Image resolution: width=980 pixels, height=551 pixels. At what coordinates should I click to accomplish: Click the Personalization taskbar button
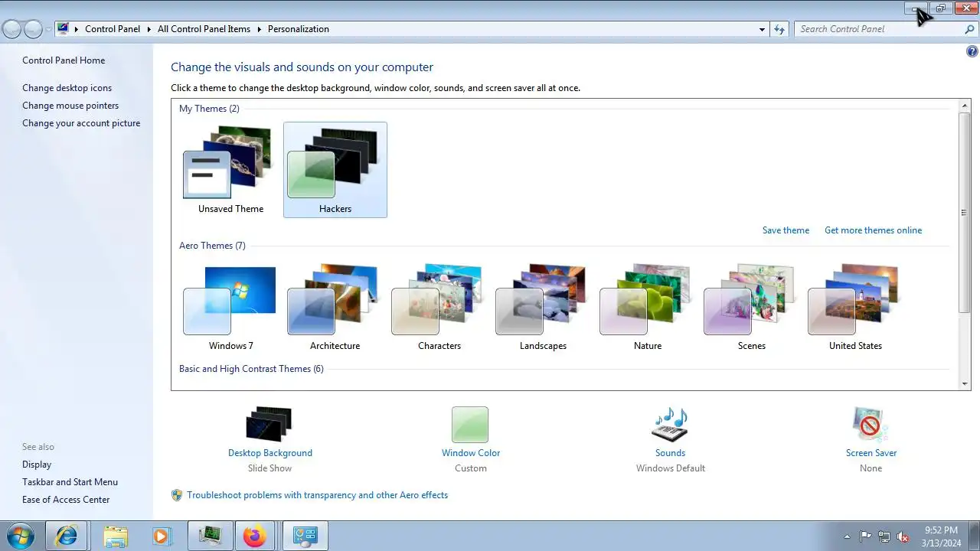point(305,536)
